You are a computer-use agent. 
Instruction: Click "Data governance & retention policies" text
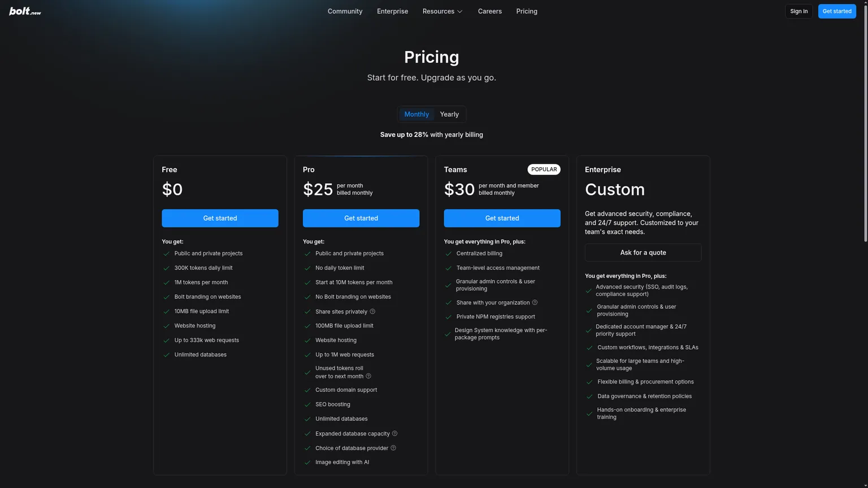click(x=644, y=396)
